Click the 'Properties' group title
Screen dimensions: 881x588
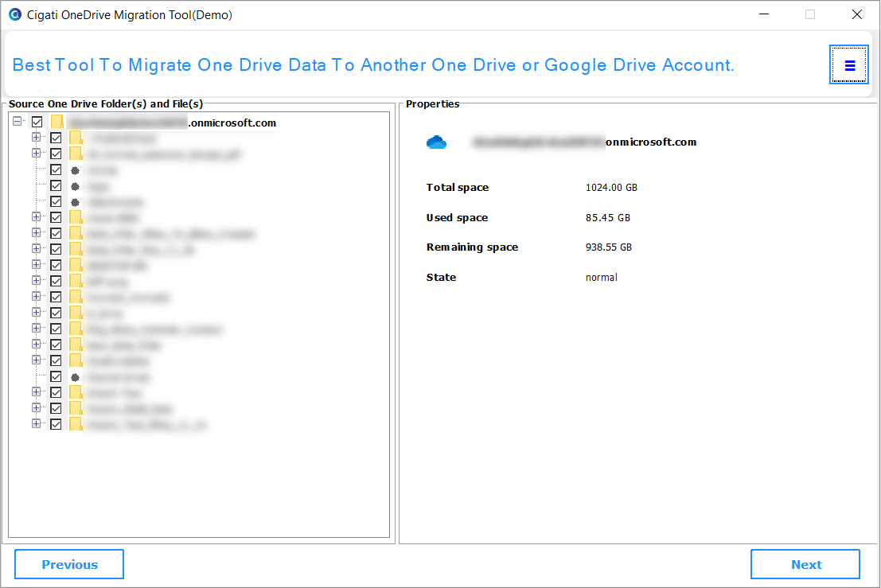(433, 104)
